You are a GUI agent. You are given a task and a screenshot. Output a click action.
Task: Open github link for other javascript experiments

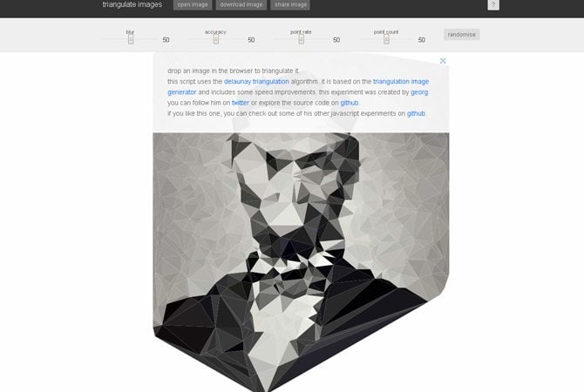[416, 113]
